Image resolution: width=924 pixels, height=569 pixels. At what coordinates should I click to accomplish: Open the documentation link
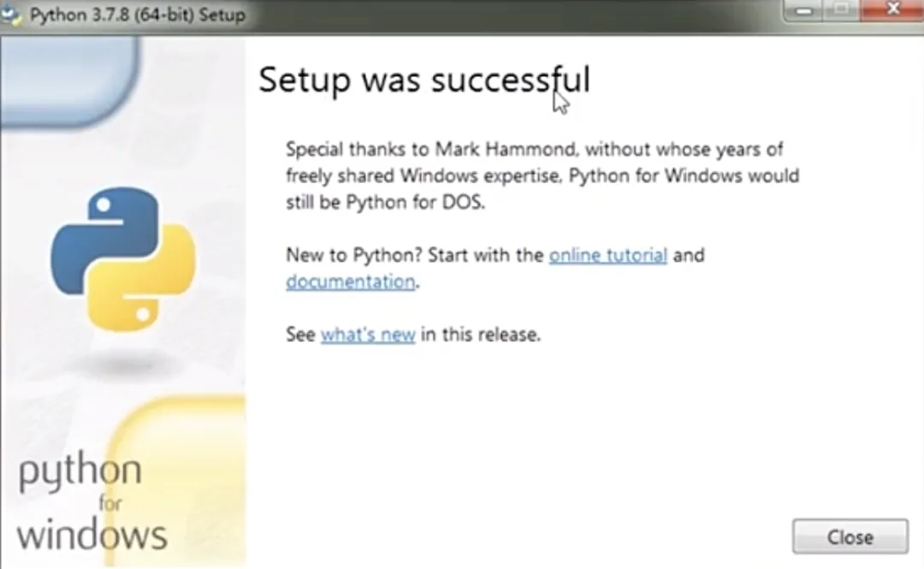pos(350,282)
